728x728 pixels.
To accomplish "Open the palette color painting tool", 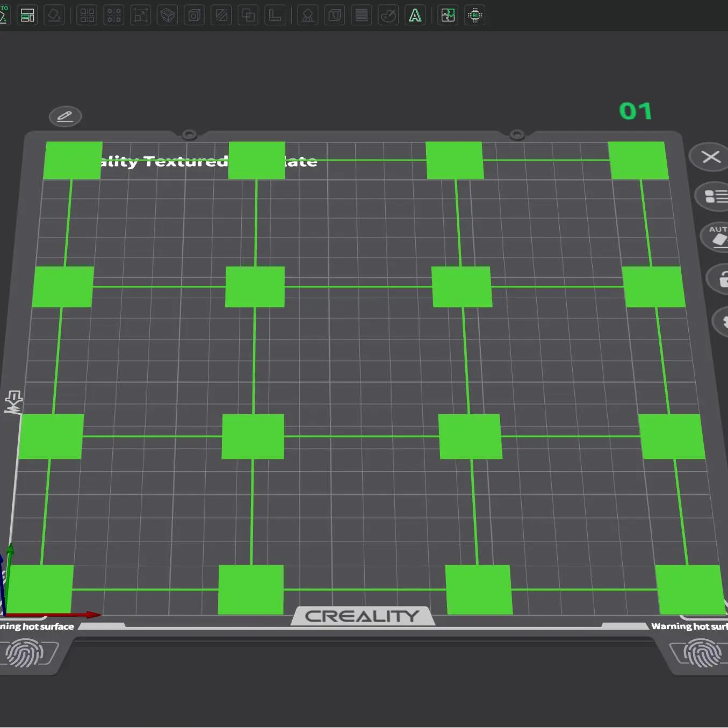I will [388, 15].
